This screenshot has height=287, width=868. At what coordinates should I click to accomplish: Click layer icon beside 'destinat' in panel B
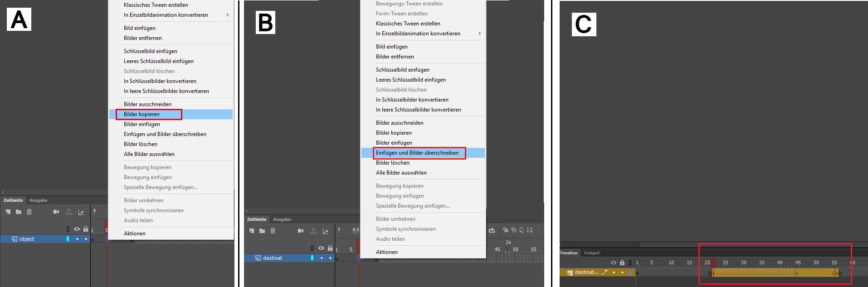pos(258,258)
